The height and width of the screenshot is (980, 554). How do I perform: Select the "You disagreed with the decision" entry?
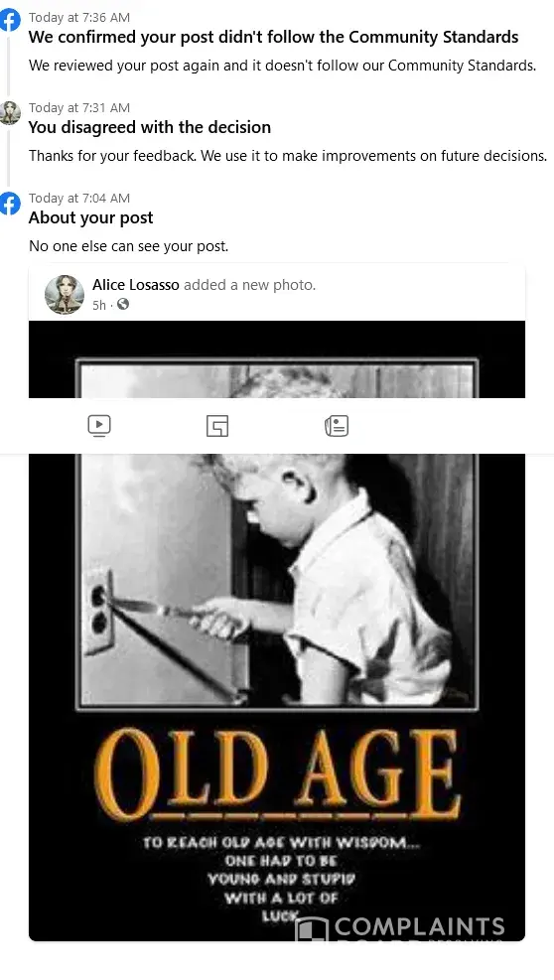pos(150,127)
